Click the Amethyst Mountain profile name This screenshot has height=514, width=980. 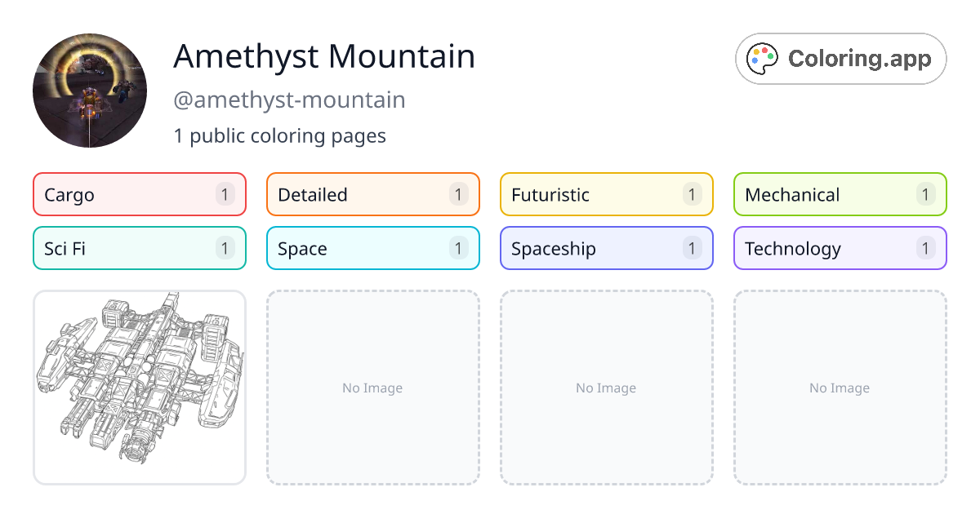[x=323, y=56]
